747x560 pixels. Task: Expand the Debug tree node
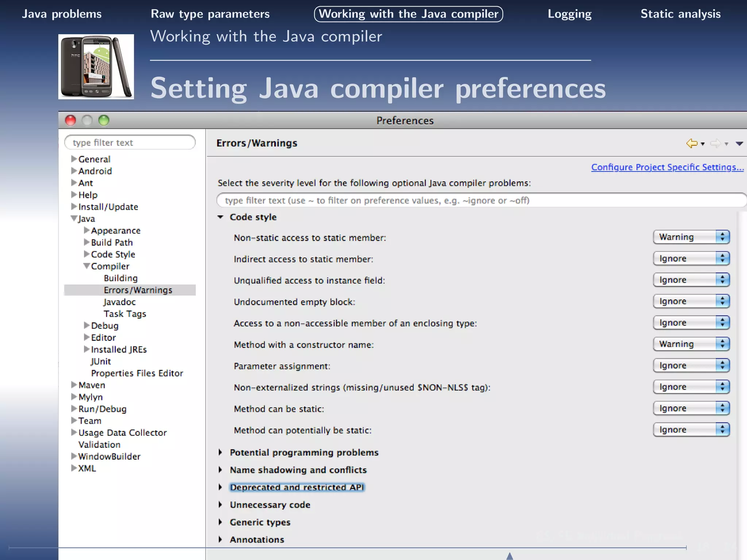[87, 325]
